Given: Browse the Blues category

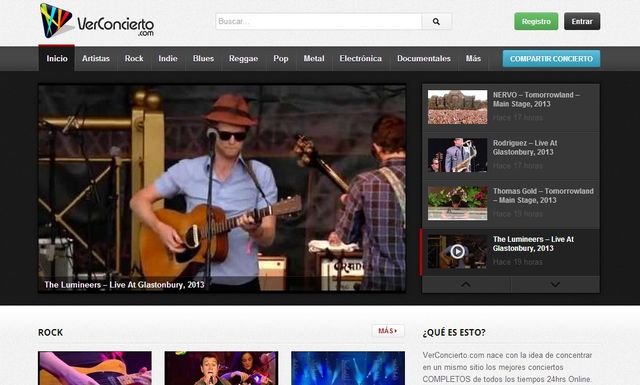Looking at the screenshot, I should coord(203,58).
